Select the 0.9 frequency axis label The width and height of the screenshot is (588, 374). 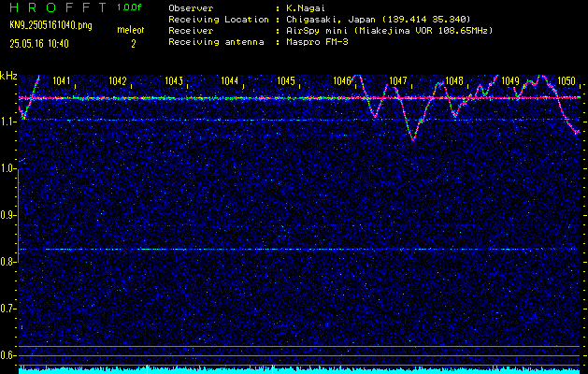7,215
